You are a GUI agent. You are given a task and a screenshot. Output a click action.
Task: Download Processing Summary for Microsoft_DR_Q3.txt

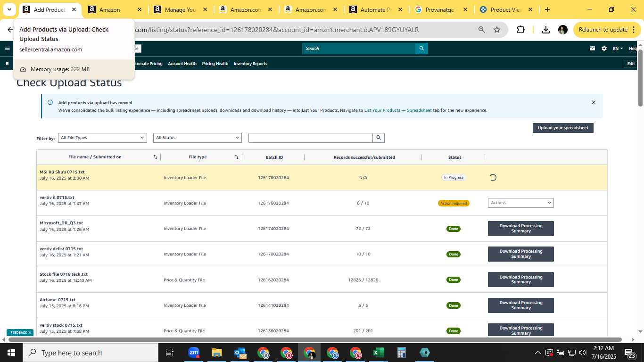(x=521, y=229)
